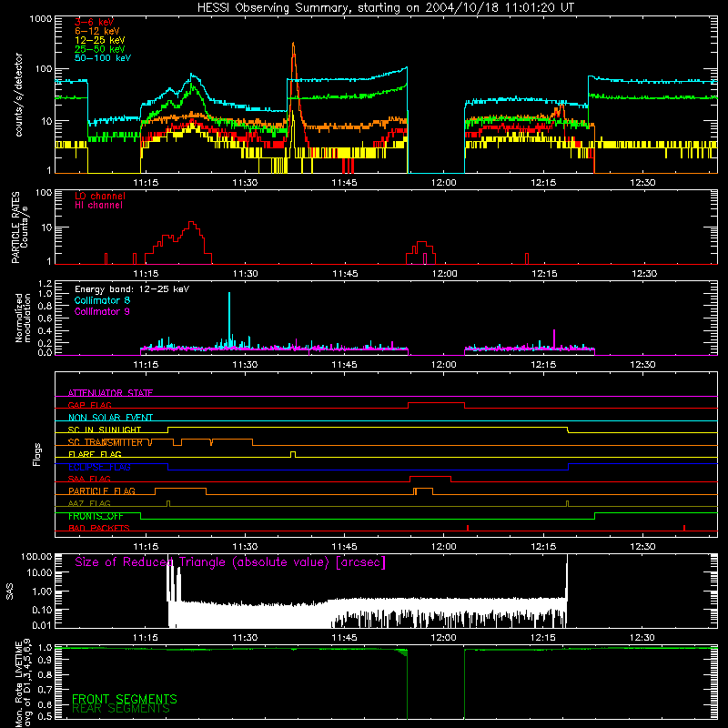This screenshot has height=728, width=728.
Task: Click the BAD PACKETS flag label
Action: [x=99, y=528]
